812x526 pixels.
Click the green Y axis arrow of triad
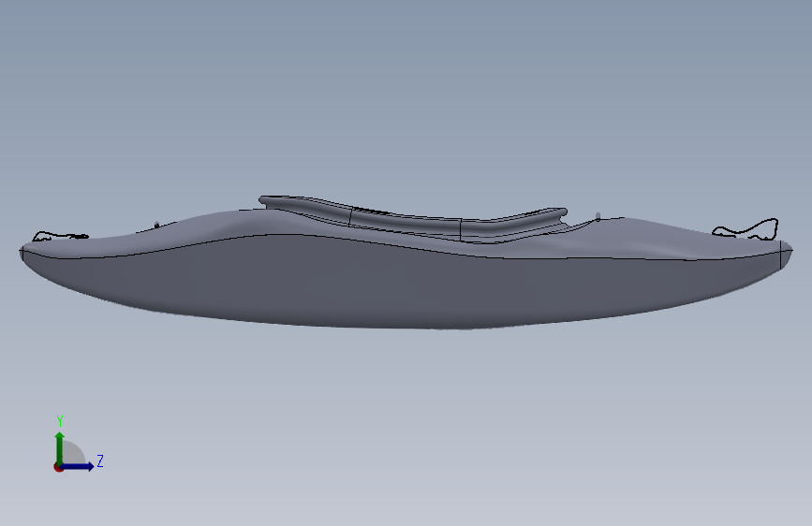[60, 447]
